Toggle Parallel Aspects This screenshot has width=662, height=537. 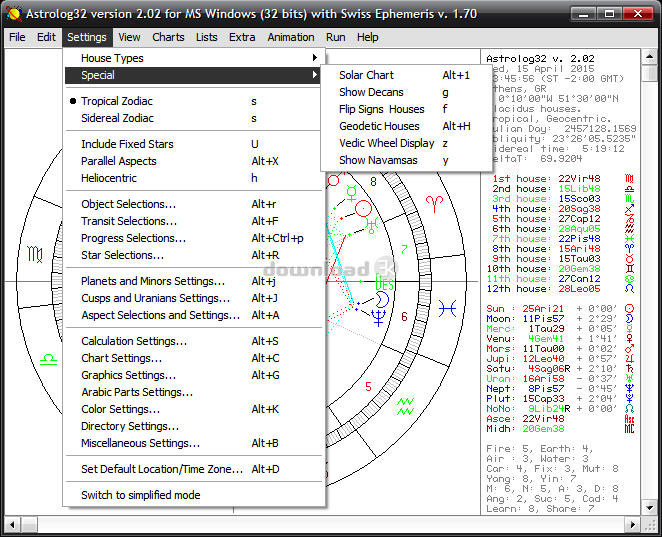tap(193, 161)
